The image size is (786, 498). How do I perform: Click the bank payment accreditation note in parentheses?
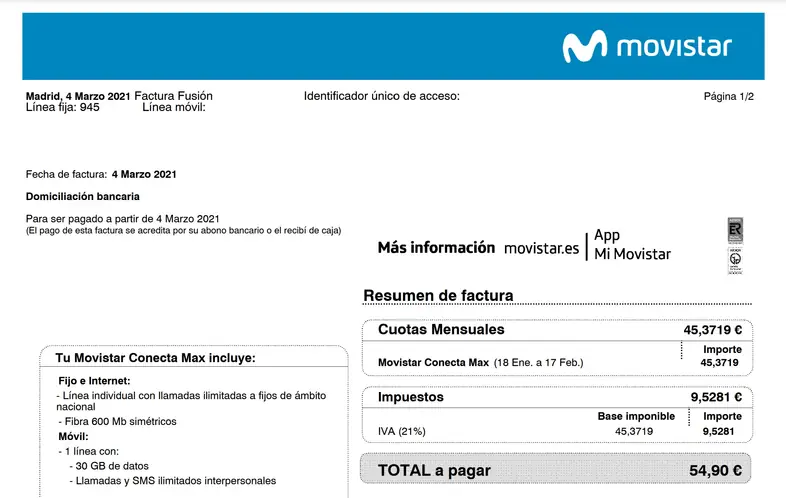[183, 231]
